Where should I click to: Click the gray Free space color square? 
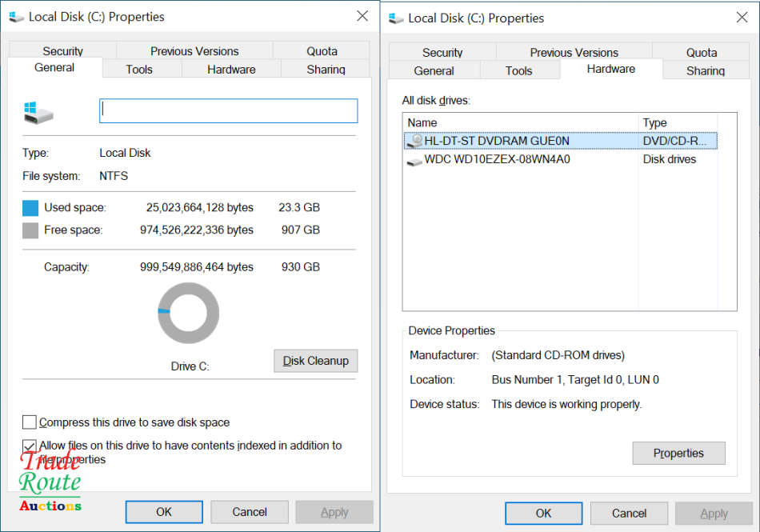(30, 230)
